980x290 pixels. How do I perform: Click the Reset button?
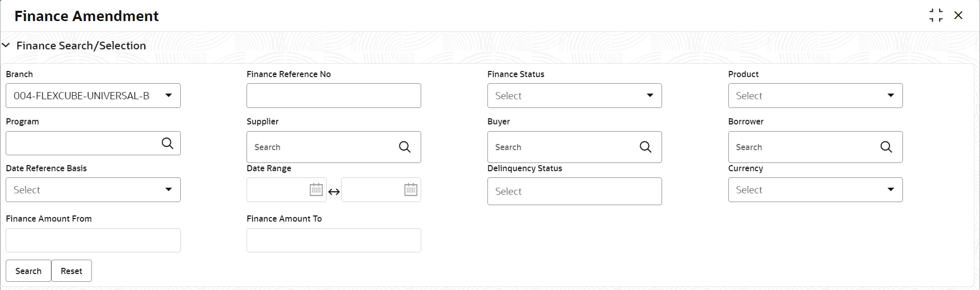(71, 271)
